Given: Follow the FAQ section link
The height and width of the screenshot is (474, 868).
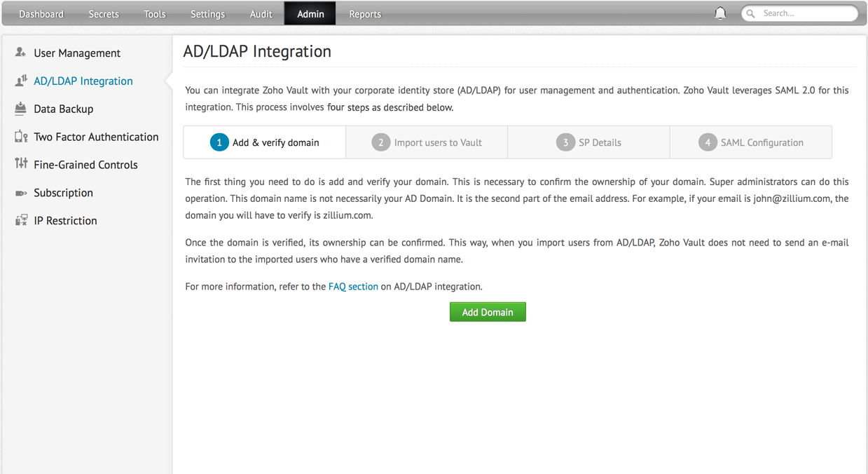Looking at the screenshot, I should (x=353, y=286).
